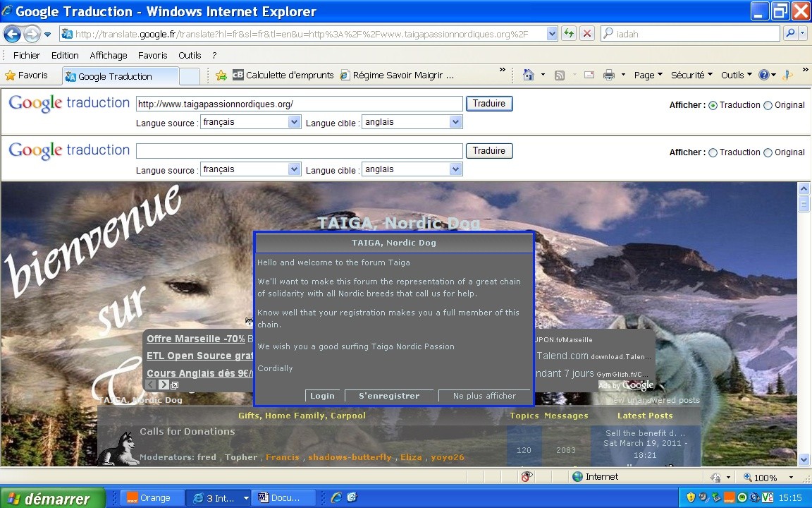Click the first Traduire button

tap(489, 104)
